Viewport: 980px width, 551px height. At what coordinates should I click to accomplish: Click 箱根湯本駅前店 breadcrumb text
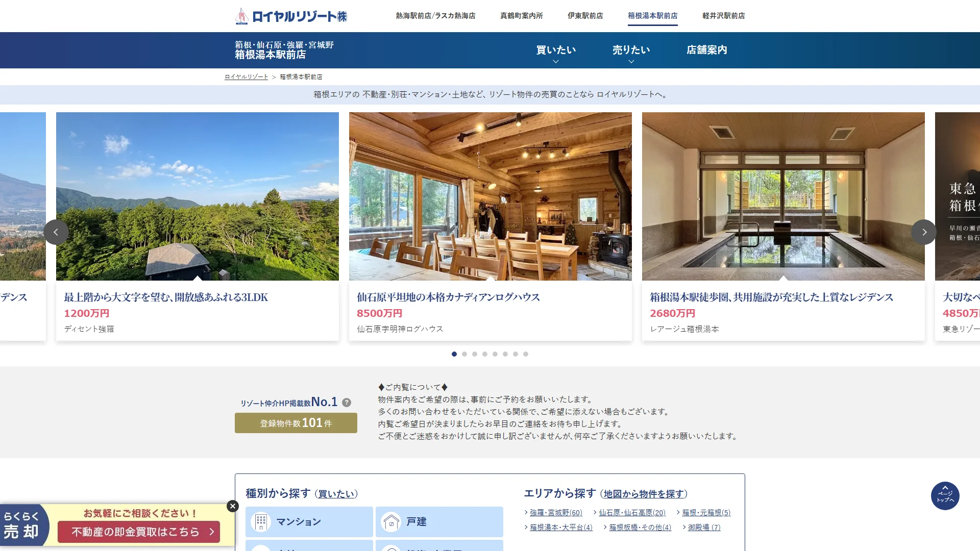[301, 77]
